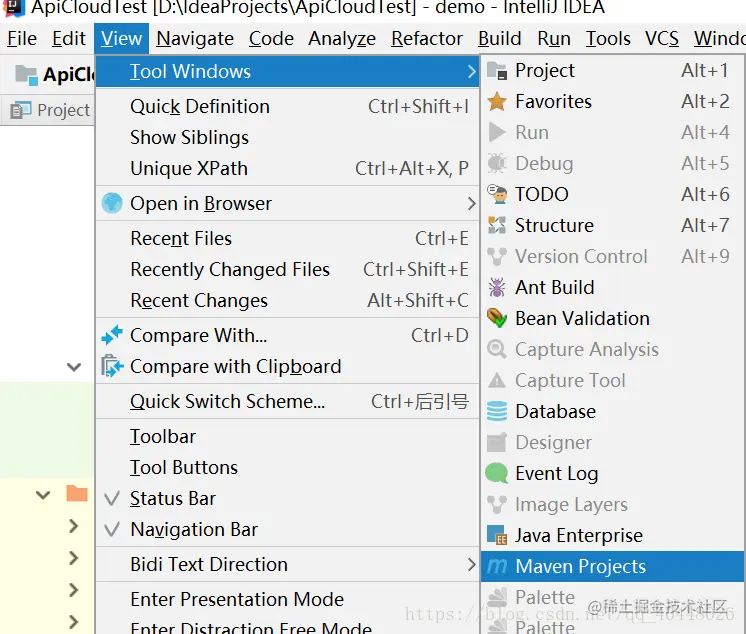Click the Compare with Clipboard icon

click(112, 366)
